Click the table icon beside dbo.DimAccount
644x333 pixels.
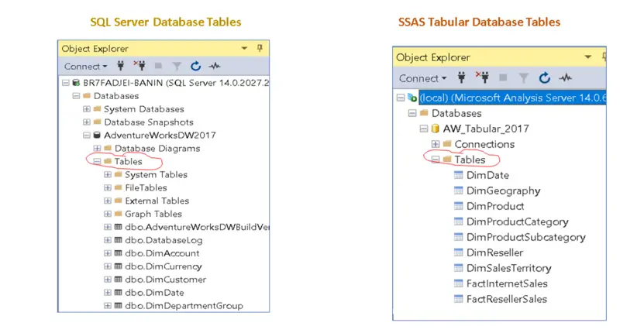(x=118, y=253)
